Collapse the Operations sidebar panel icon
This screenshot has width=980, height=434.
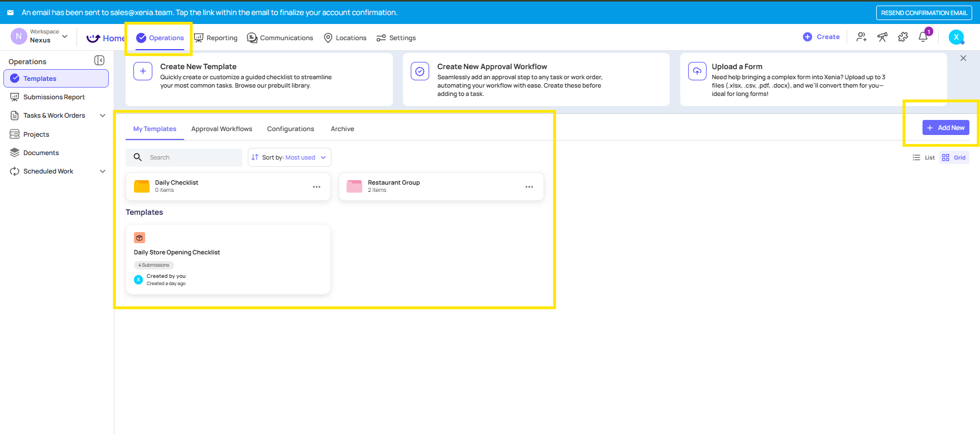tap(99, 60)
